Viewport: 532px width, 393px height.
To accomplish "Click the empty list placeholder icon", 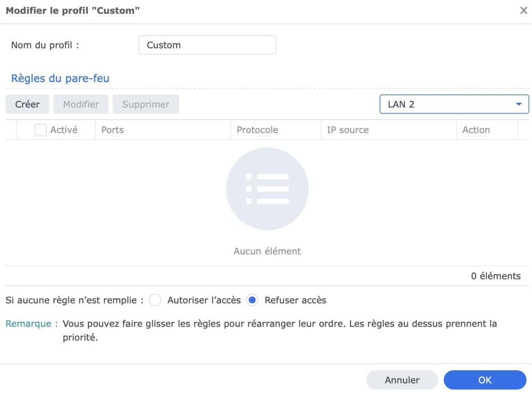I will coord(267,189).
